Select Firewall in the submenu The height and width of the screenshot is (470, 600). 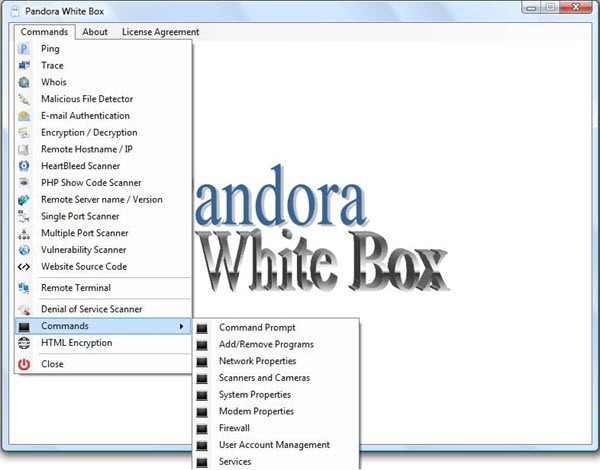[276, 428]
